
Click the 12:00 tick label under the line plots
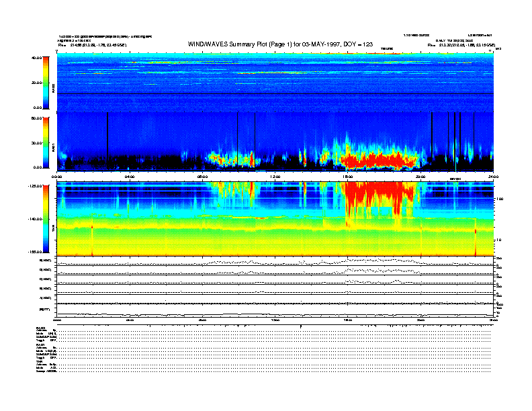pyautogui.click(x=275, y=320)
